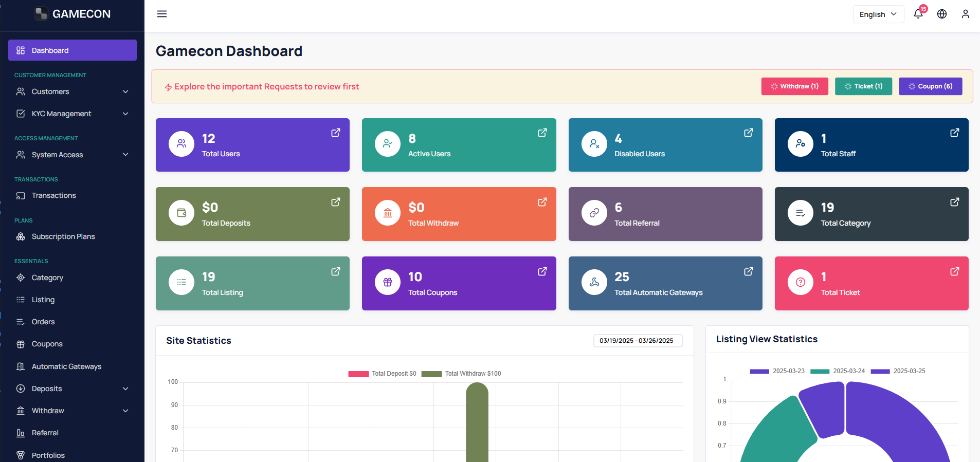Open external link on Total Ticket card
Image resolution: width=980 pixels, height=462 pixels.
coord(955,271)
